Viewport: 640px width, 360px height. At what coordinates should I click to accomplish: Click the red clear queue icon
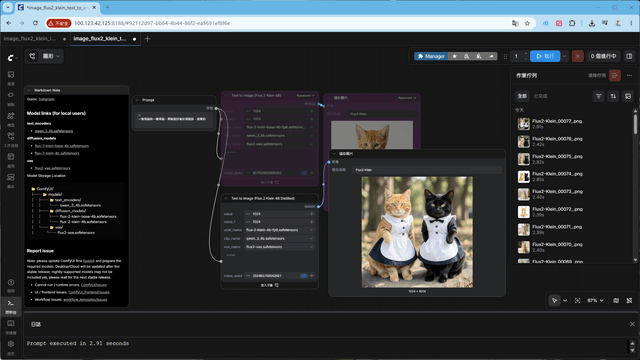[615, 76]
